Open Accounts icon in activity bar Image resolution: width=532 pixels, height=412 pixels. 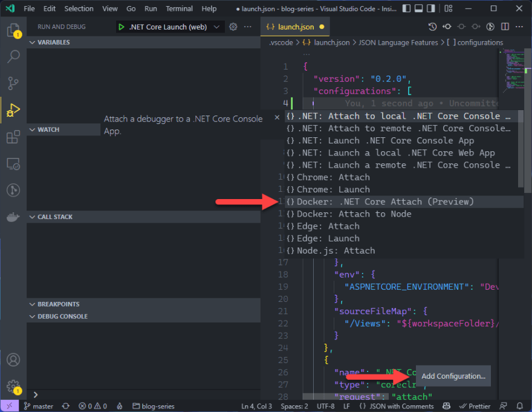(13, 360)
